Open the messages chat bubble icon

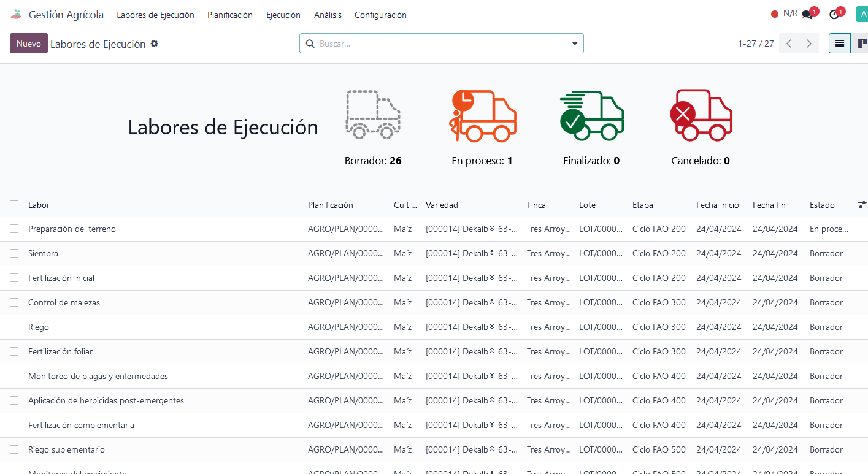click(x=807, y=15)
